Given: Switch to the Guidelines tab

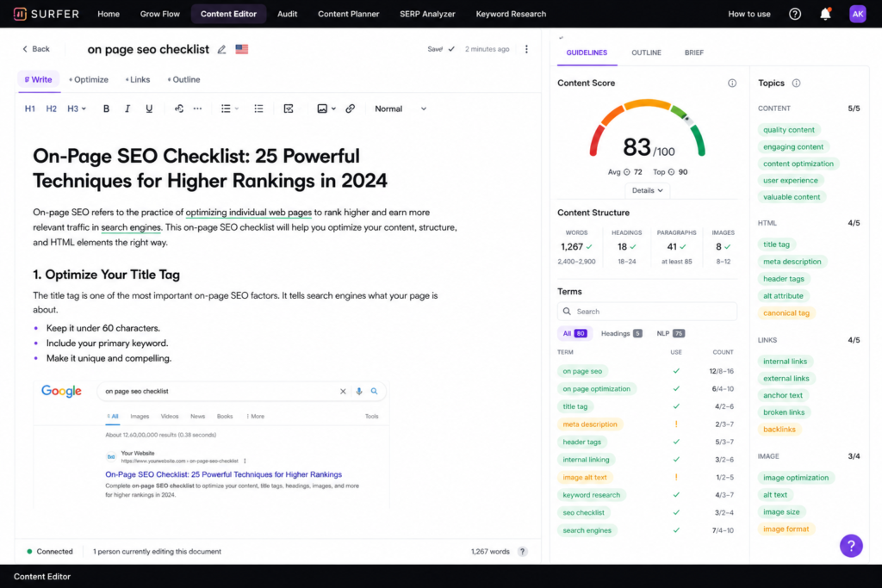Looking at the screenshot, I should tap(587, 53).
